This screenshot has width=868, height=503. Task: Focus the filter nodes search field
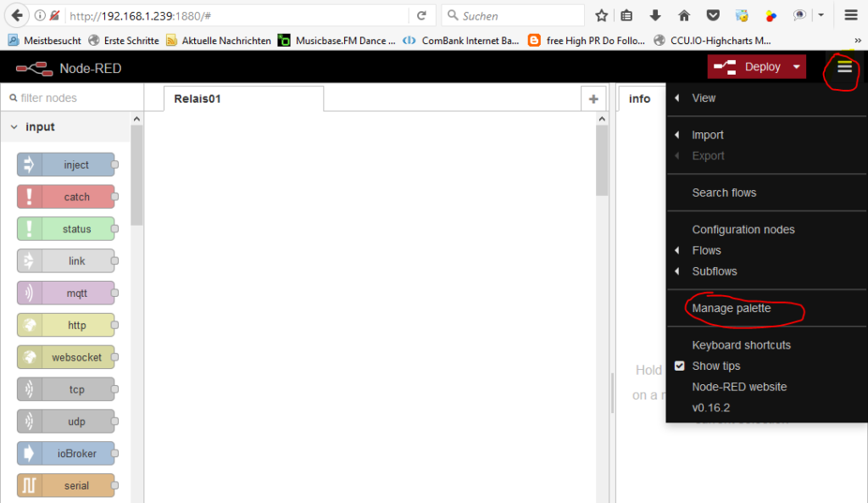point(72,98)
